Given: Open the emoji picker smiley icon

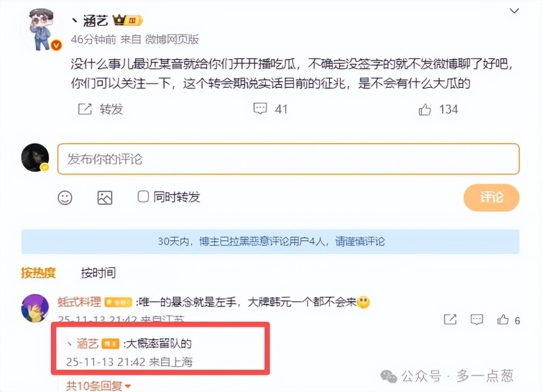Looking at the screenshot, I should click(x=65, y=197).
